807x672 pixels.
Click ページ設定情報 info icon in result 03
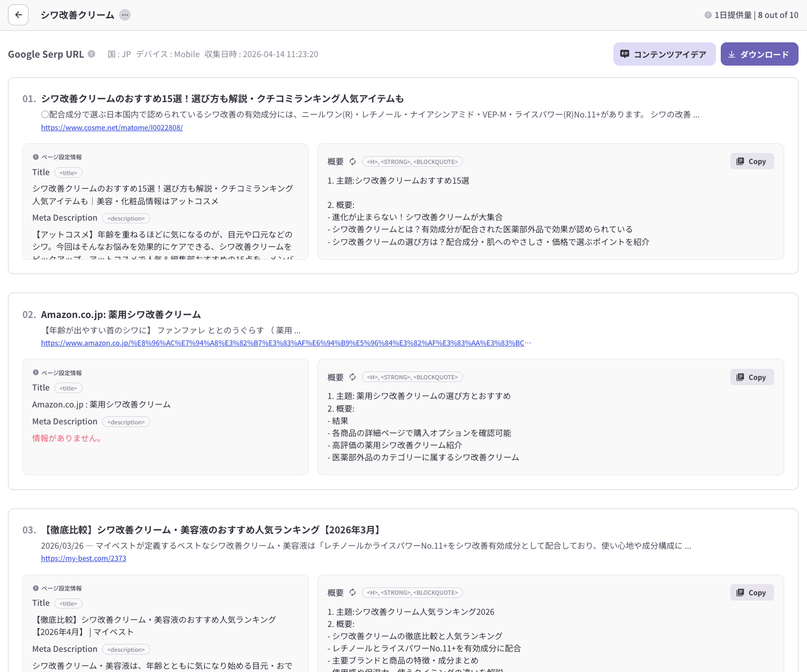click(x=35, y=588)
